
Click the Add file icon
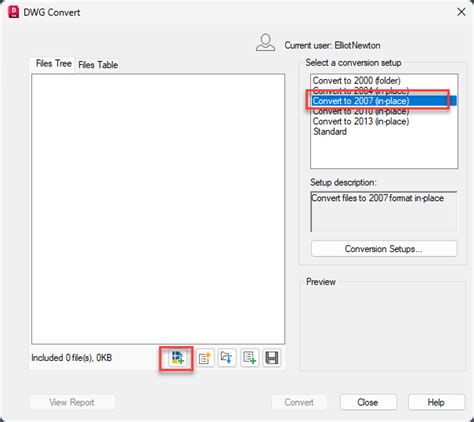[x=177, y=358]
